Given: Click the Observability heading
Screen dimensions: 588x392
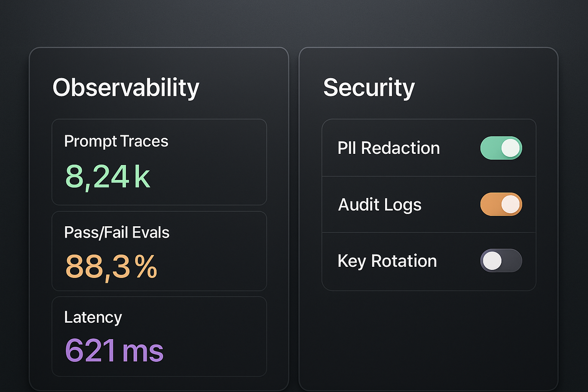Looking at the screenshot, I should 126,88.
